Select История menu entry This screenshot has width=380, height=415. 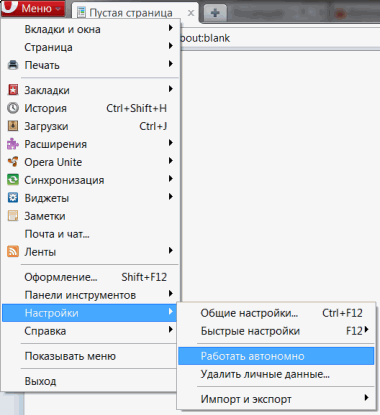tap(91, 108)
